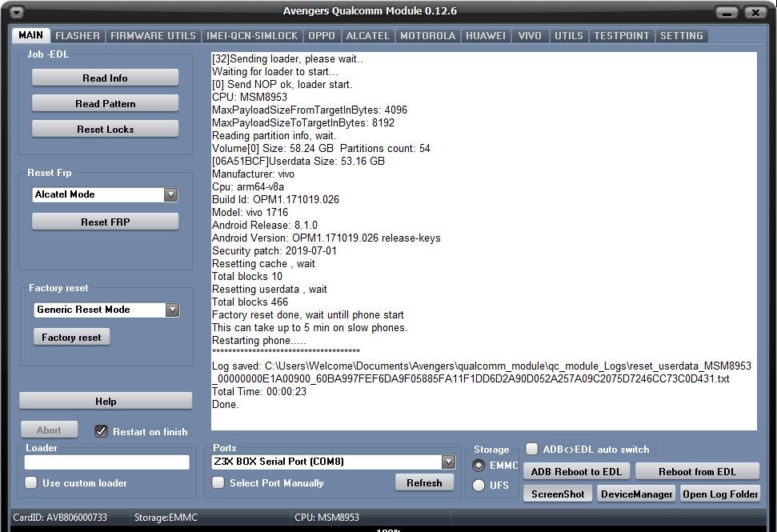Expand the Z3X BOX Serial Port dropdown

pos(448,462)
